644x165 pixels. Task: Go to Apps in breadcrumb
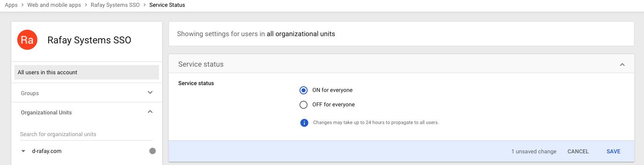tap(11, 5)
